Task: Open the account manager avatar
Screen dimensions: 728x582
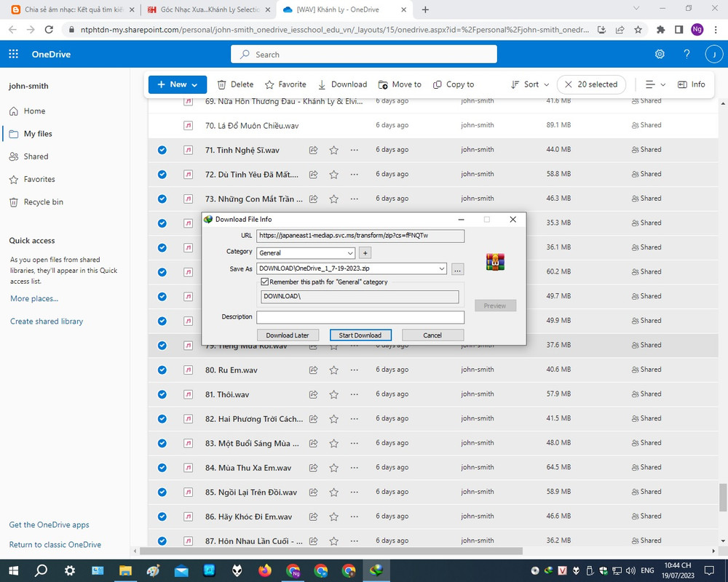Action: [714, 55]
